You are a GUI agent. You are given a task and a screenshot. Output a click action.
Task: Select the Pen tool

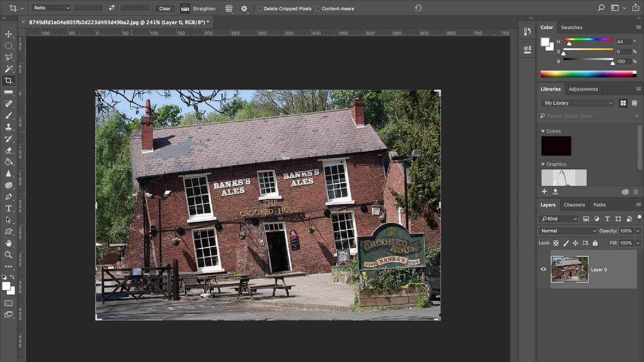pos(9,197)
